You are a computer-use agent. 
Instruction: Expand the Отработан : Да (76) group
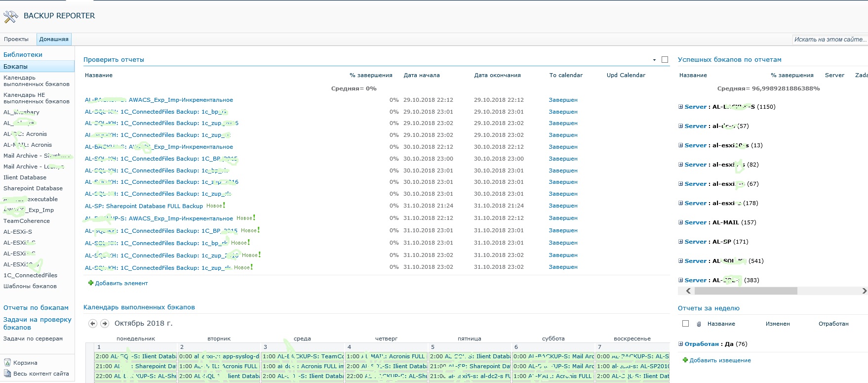point(681,344)
